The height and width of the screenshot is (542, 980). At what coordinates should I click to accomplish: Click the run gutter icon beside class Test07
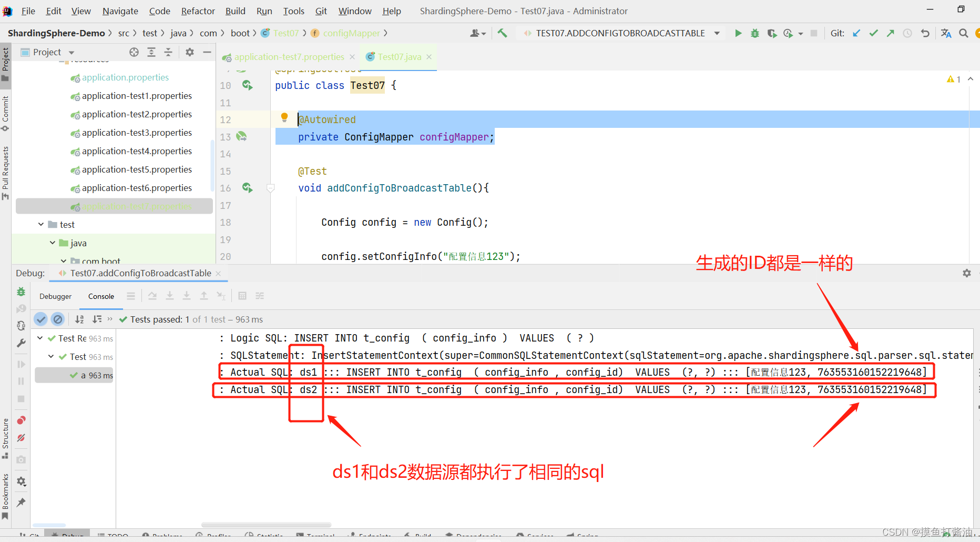pos(247,85)
